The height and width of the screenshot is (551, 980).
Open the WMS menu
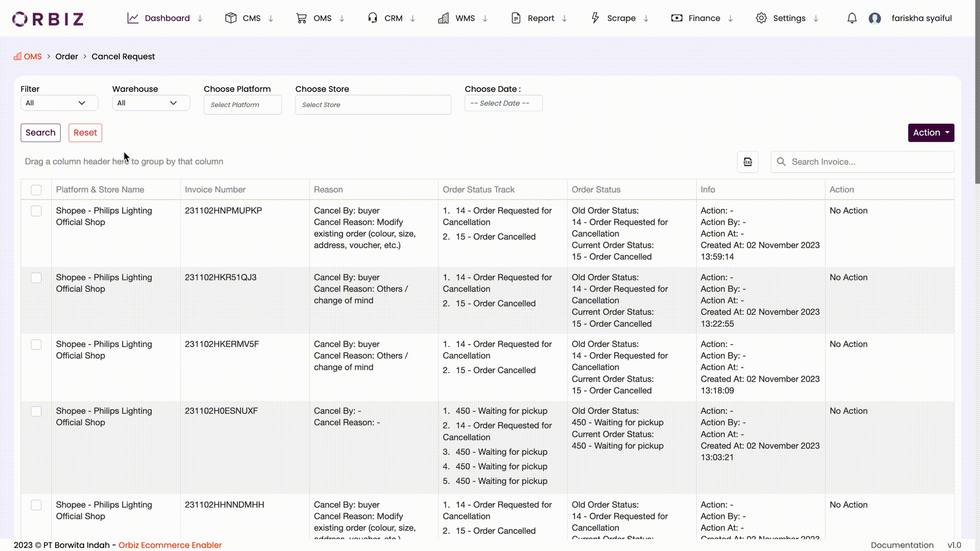click(x=465, y=18)
